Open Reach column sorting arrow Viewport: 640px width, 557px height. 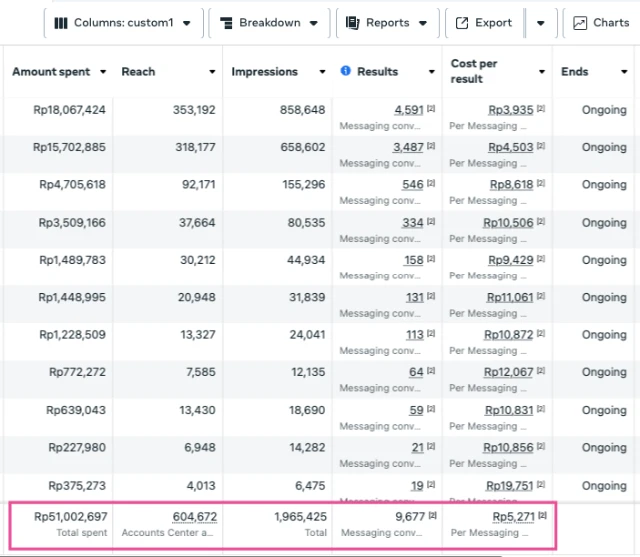point(212,72)
